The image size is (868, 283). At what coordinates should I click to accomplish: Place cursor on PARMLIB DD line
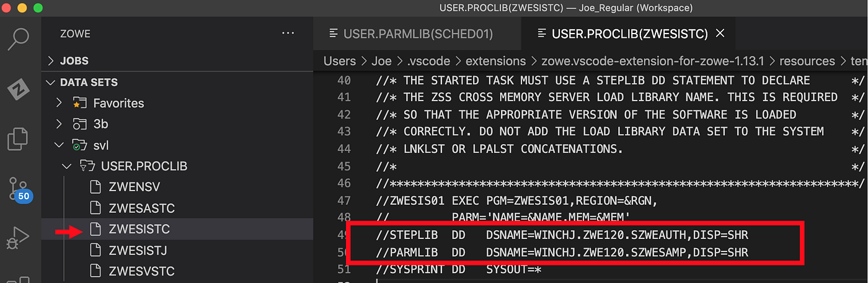coord(561,253)
